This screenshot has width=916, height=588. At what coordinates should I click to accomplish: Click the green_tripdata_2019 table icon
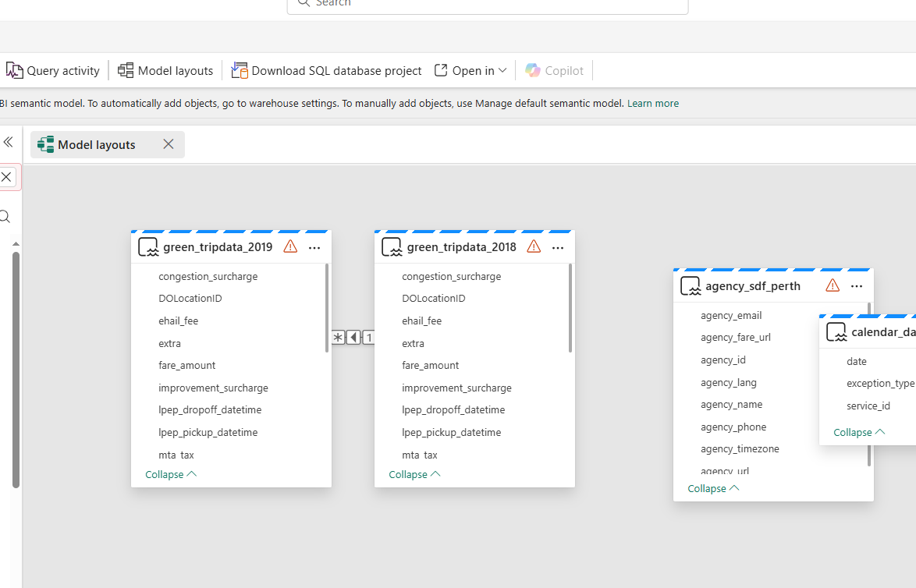(x=148, y=247)
